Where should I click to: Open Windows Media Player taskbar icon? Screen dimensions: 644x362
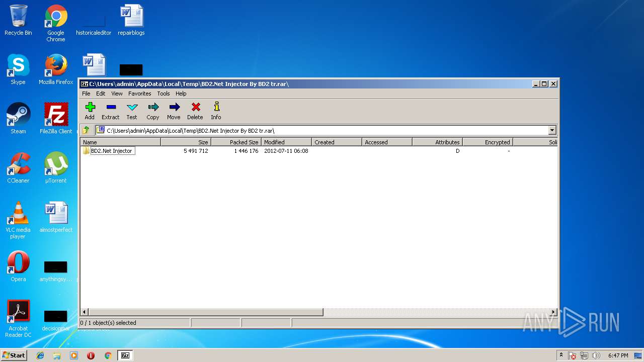(x=74, y=355)
